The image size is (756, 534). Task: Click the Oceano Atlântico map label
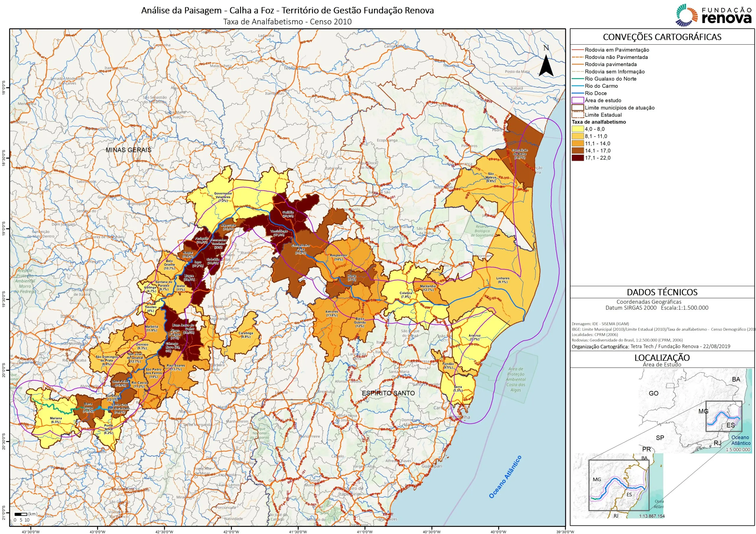click(x=505, y=477)
